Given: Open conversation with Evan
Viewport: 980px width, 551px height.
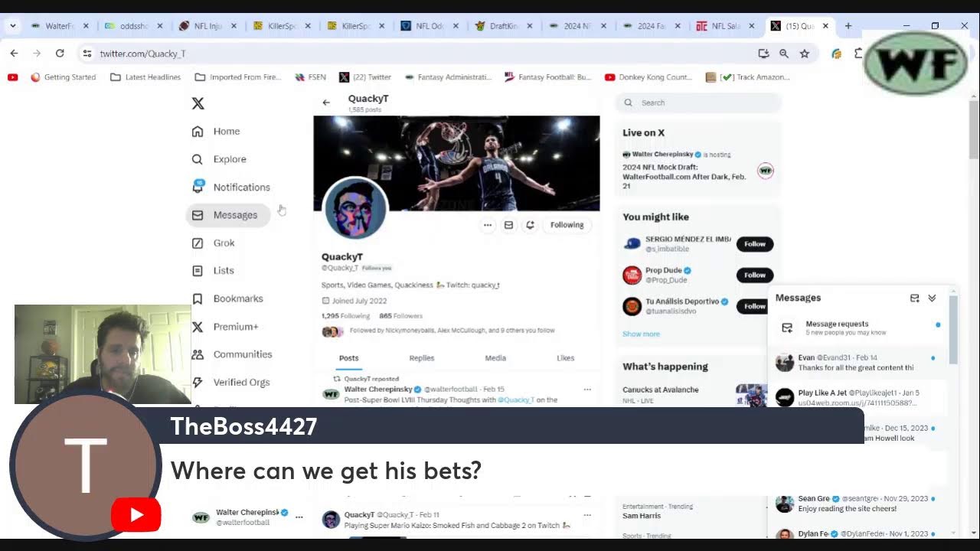Looking at the screenshot, I should coord(858,363).
